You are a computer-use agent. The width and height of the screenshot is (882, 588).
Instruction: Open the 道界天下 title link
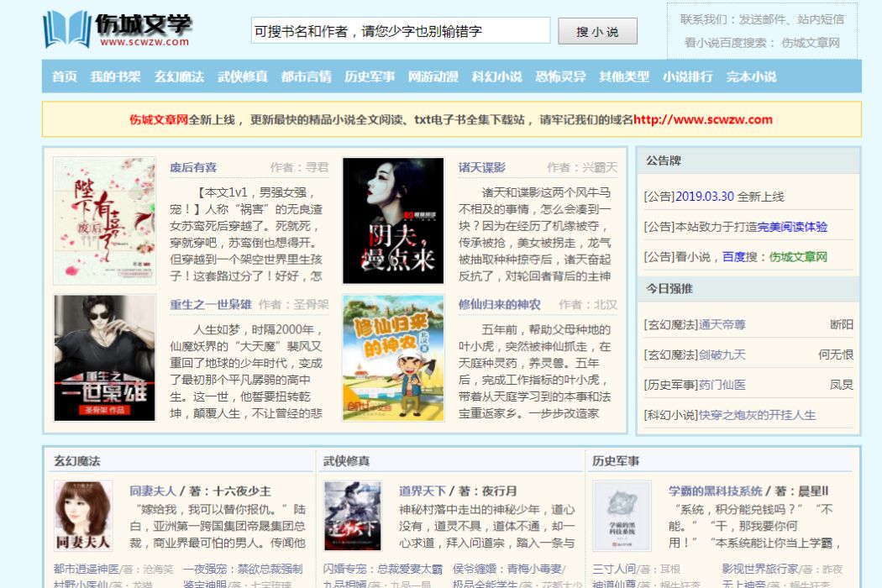(x=422, y=491)
